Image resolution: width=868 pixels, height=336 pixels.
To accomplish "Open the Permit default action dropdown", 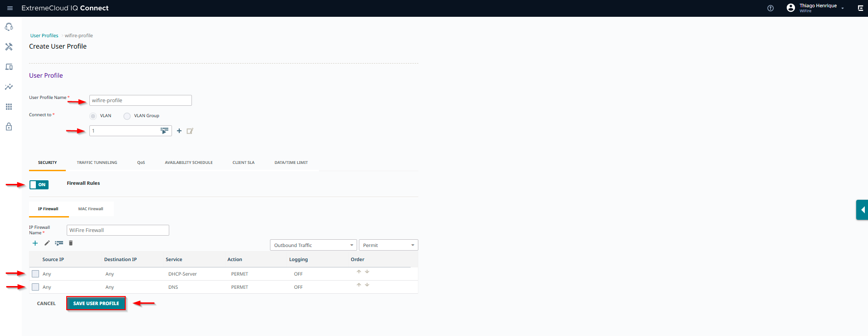I will coord(388,245).
